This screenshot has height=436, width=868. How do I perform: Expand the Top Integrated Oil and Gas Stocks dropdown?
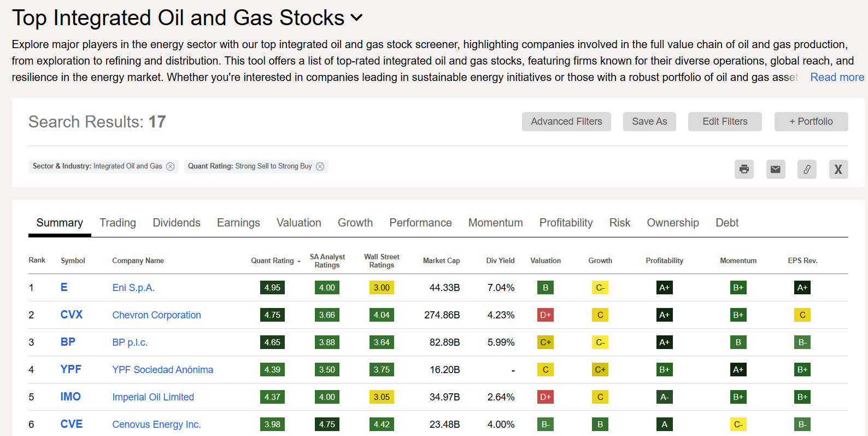356,18
